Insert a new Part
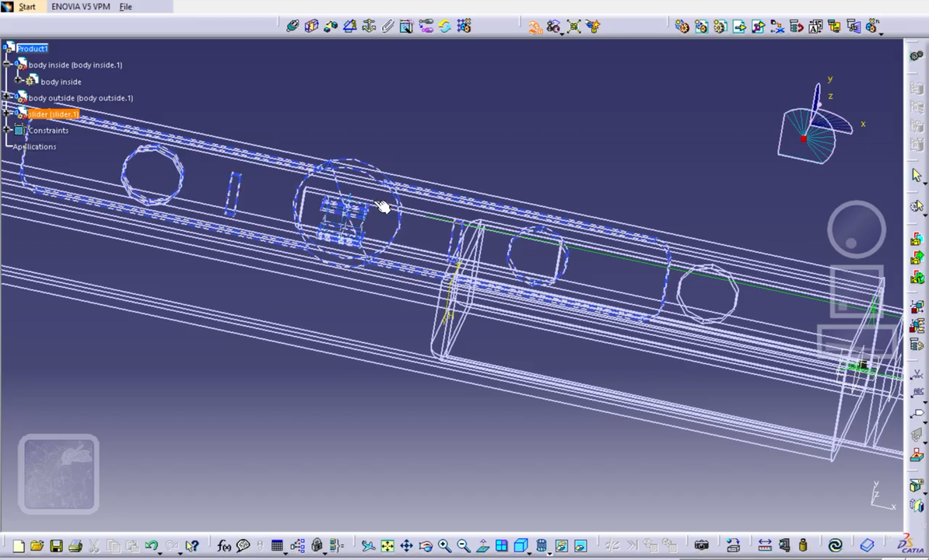929x560 pixels. [x=720, y=26]
